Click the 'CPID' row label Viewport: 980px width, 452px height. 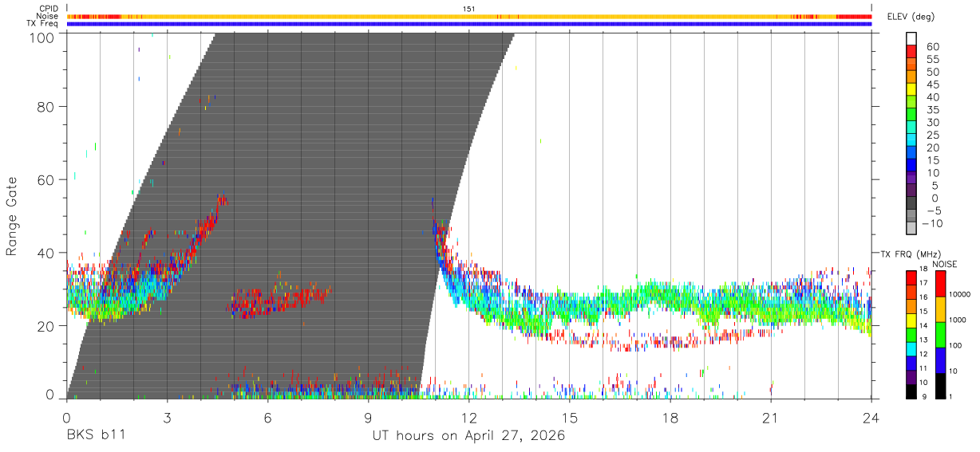[x=49, y=9]
